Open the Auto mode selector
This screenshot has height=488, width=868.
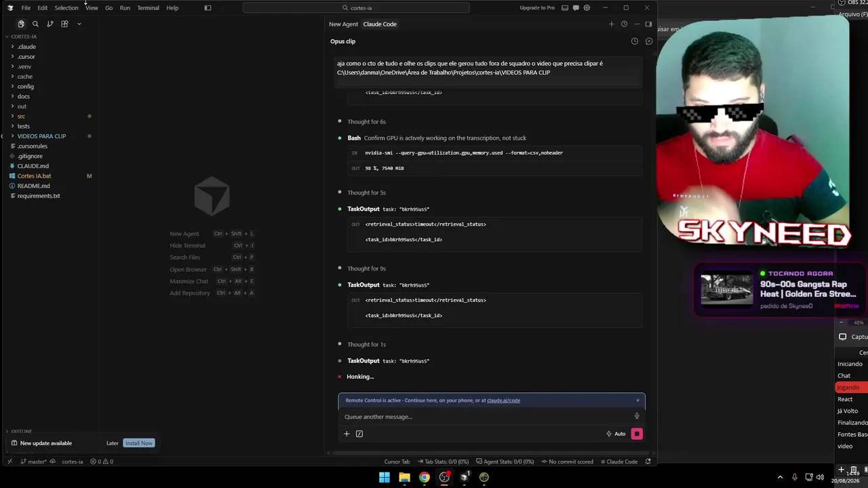point(616,434)
